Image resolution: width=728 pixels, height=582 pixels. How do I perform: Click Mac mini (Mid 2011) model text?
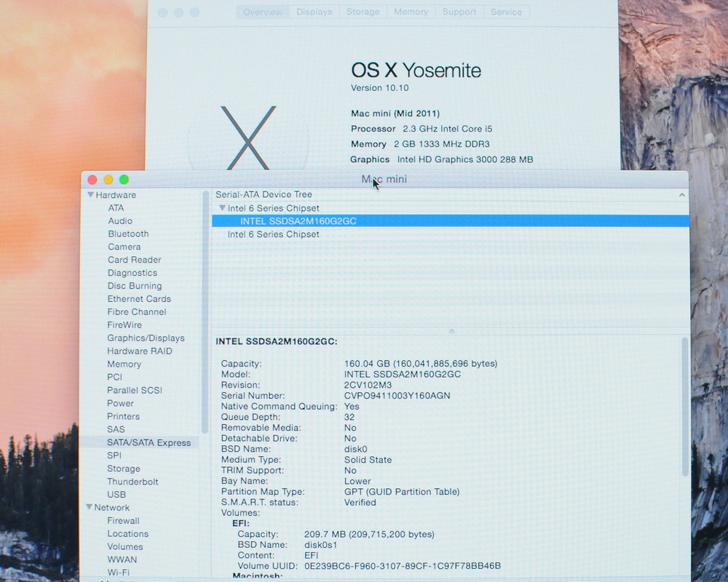tap(395, 113)
